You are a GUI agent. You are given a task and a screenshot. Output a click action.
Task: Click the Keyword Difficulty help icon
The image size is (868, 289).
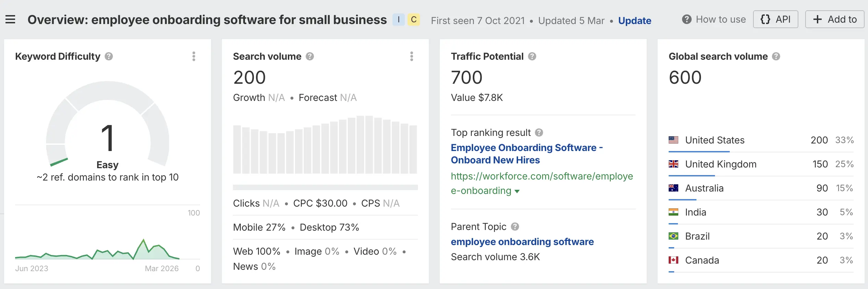[109, 56]
